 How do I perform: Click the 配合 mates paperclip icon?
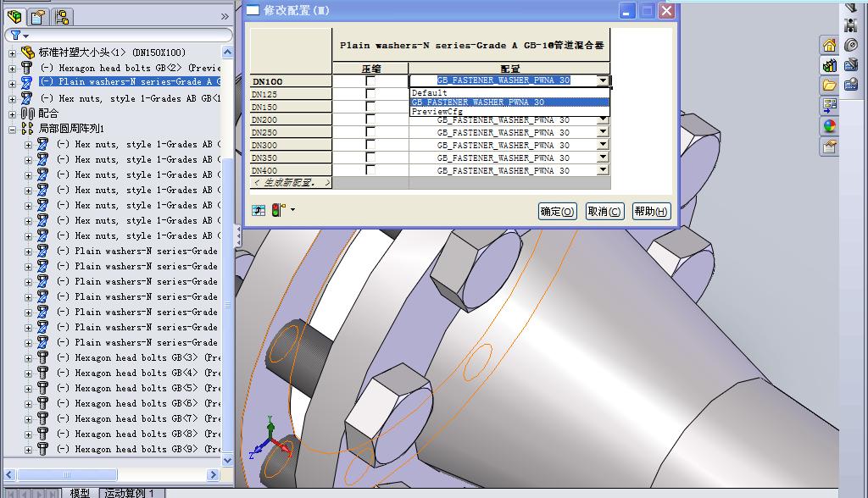coord(28,113)
